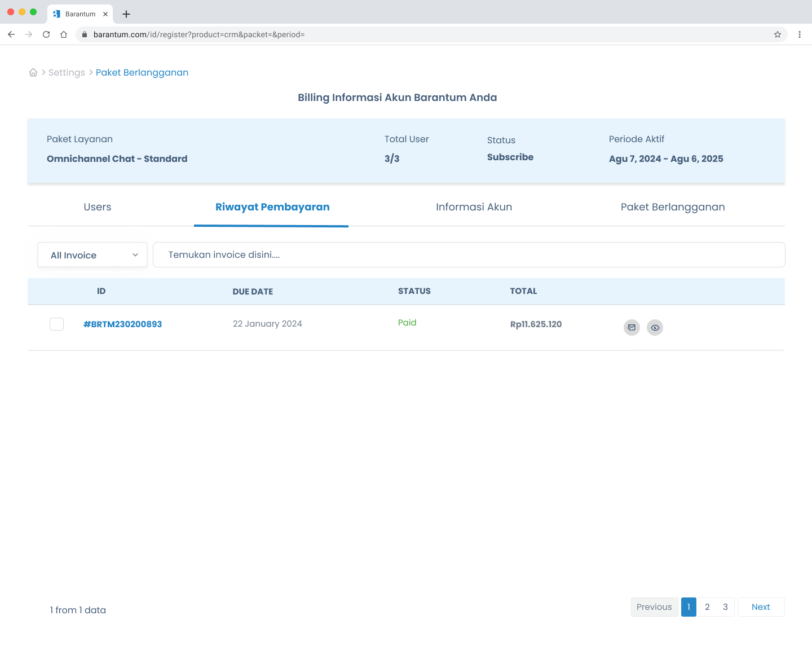Click the Agu 7, 2024 - Agu 6, 2025 period
812x655 pixels.
(666, 159)
